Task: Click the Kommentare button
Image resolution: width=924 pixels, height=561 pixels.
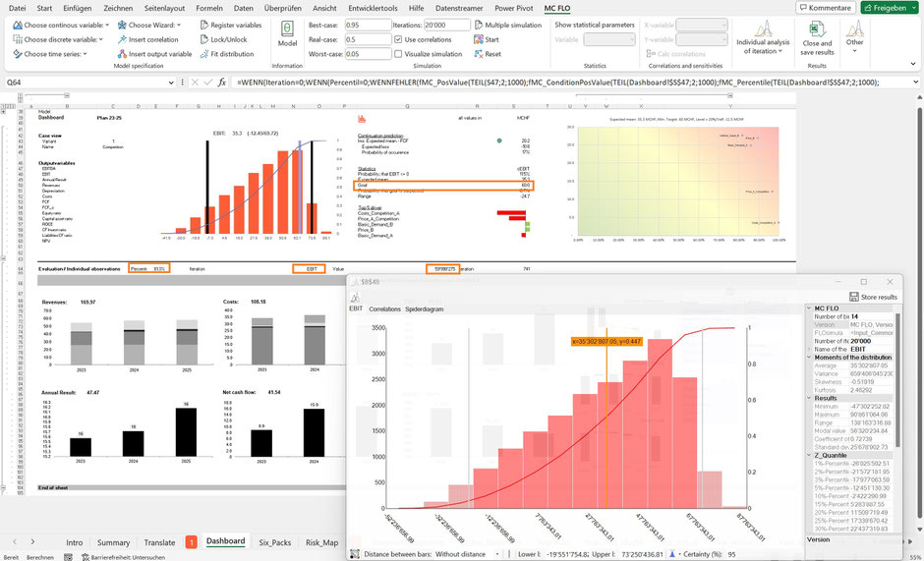Action: coord(825,8)
